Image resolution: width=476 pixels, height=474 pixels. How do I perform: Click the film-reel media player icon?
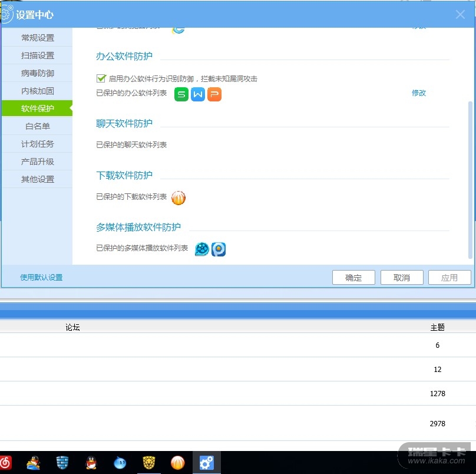[202, 249]
